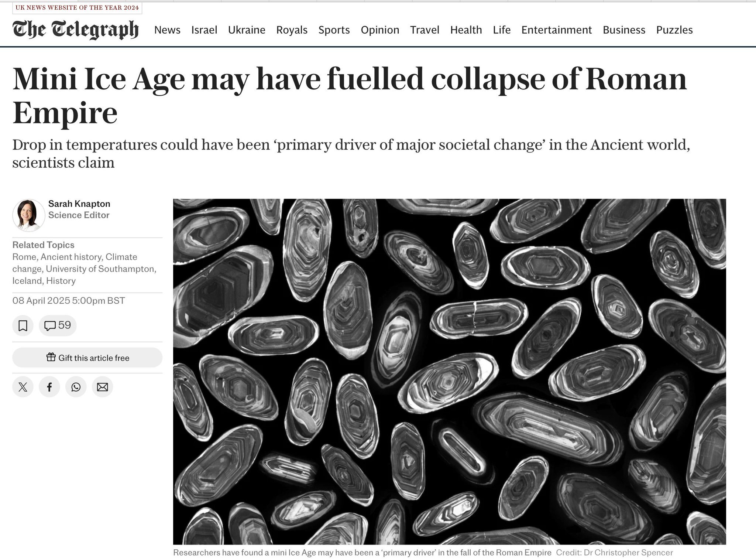Open the 59 comments bubble
Viewport: 756px width, 560px height.
click(58, 325)
